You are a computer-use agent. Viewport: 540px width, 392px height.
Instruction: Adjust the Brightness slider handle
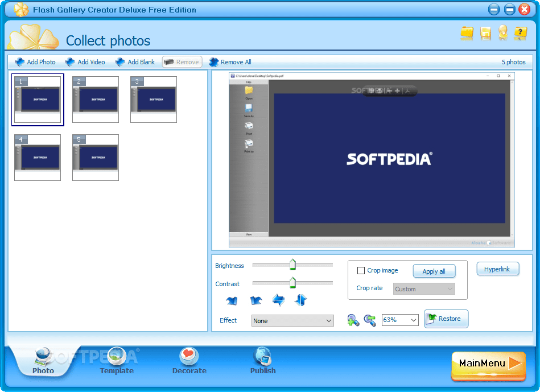click(292, 264)
